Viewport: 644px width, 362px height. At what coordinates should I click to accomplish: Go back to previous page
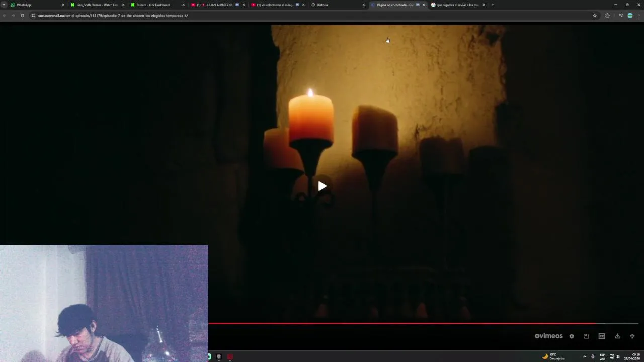(x=4, y=16)
